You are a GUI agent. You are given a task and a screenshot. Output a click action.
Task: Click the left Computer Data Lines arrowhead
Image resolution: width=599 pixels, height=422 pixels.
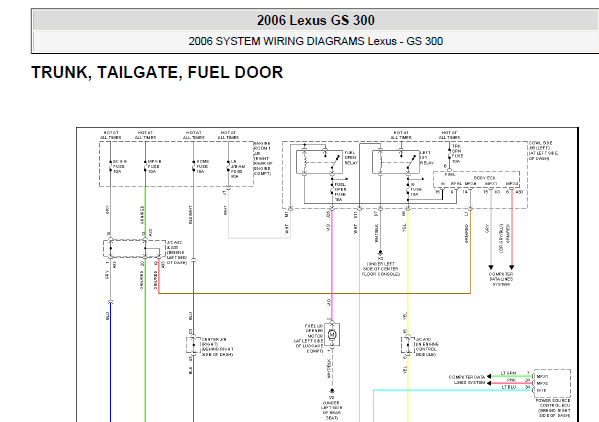point(491,267)
